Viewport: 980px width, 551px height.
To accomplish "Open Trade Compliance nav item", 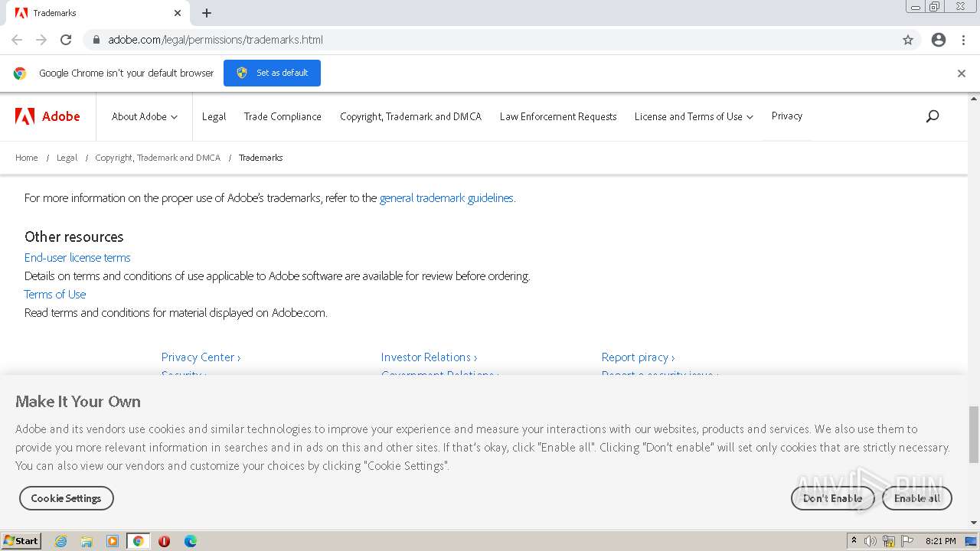I will 283,116.
